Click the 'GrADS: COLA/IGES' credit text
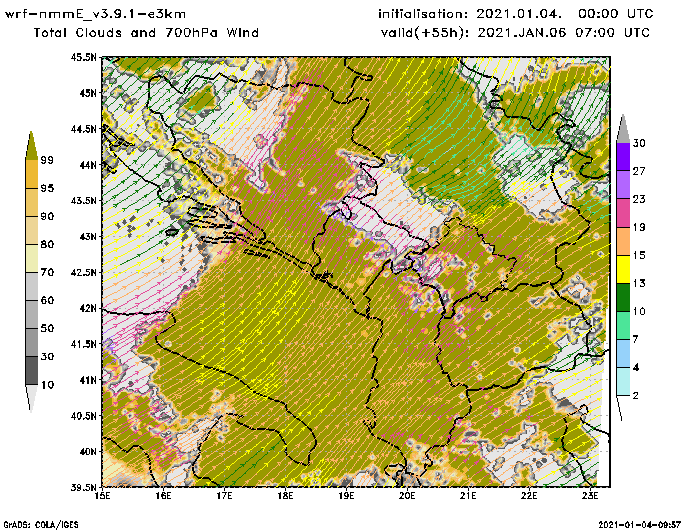The image size is (700, 530). (x=41, y=525)
